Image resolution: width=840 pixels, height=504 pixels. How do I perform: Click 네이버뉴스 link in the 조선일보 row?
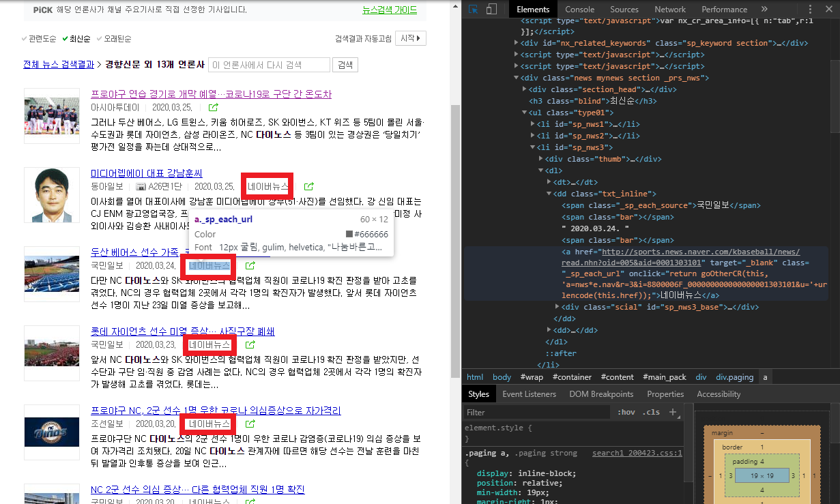click(209, 424)
